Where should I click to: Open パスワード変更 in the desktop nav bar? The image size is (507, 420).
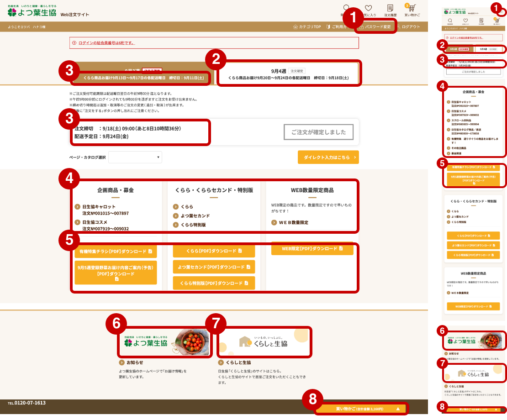point(375,27)
